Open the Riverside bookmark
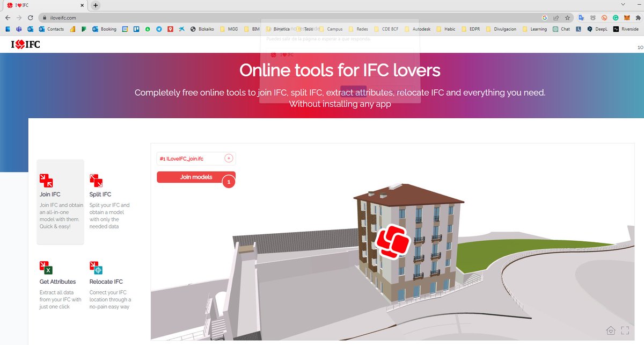644x345 pixels. (626, 29)
